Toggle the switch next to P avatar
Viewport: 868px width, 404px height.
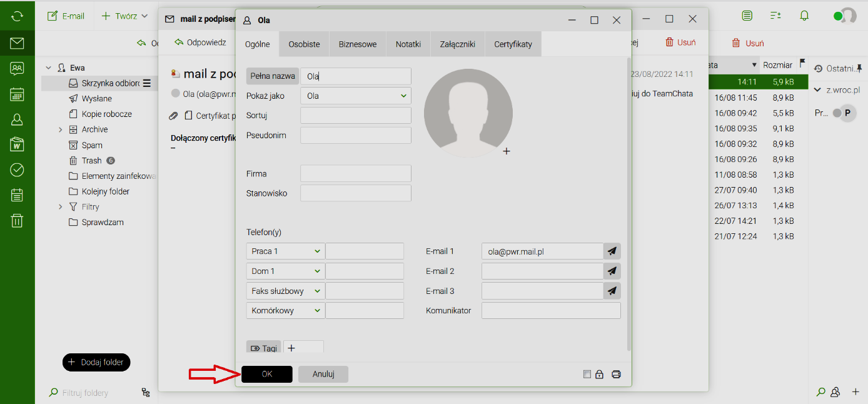[837, 113]
